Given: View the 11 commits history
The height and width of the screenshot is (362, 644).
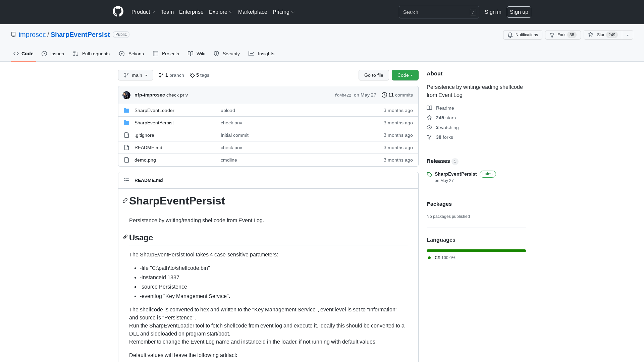Looking at the screenshot, I should (397, 95).
